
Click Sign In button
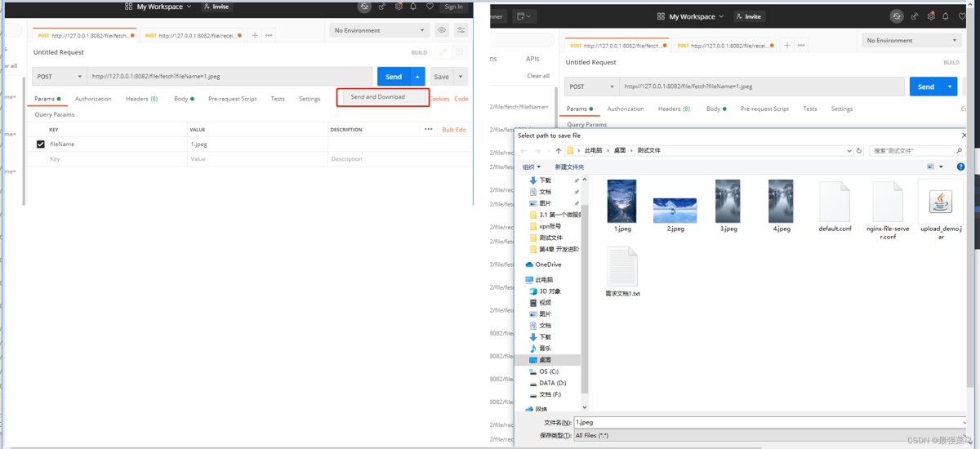point(454,7)
